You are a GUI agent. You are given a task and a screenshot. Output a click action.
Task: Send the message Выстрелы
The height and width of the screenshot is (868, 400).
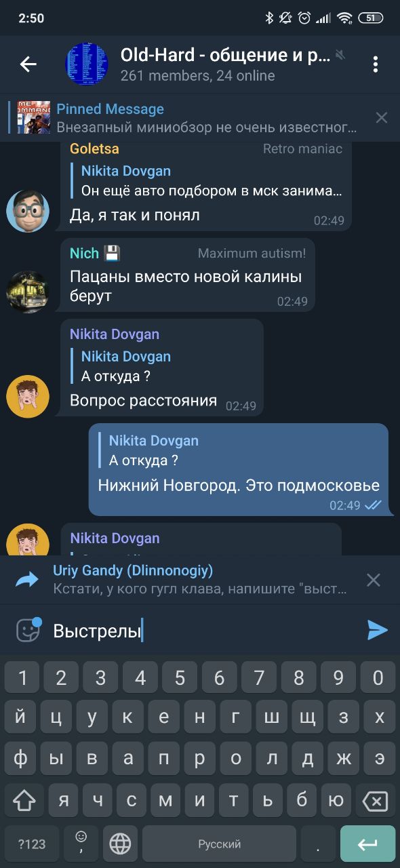click(377, 630)
